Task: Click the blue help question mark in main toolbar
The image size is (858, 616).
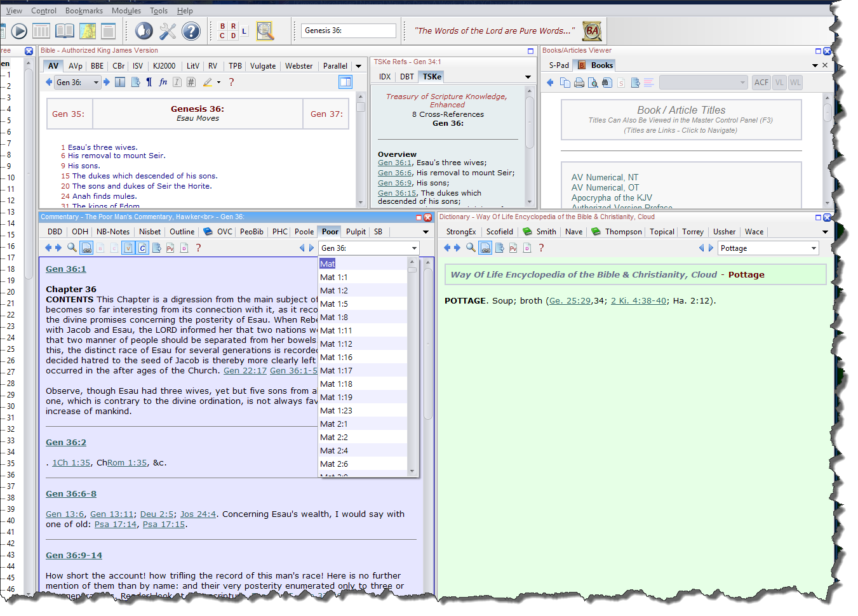Action: (191, 30)
